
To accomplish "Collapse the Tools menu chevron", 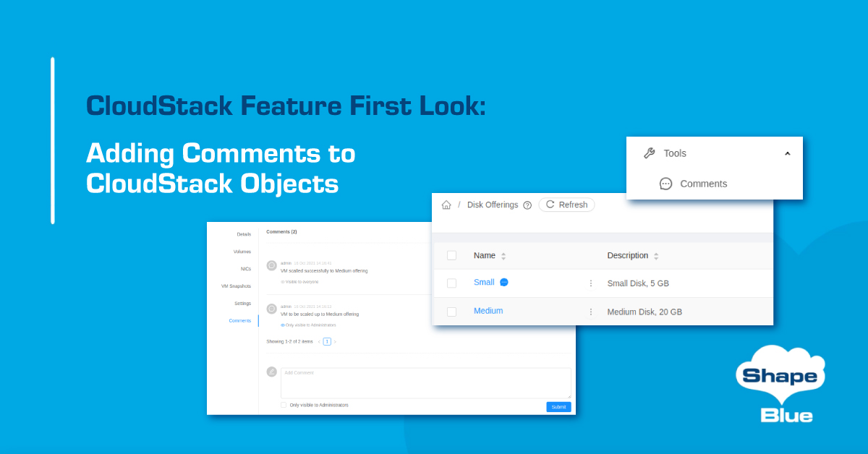I will click(788, 153).
